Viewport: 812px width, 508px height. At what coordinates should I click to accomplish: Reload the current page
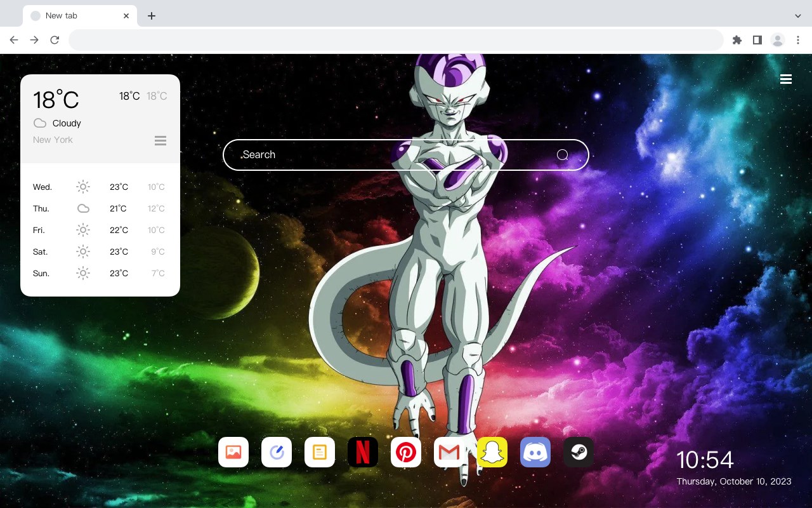55,40
